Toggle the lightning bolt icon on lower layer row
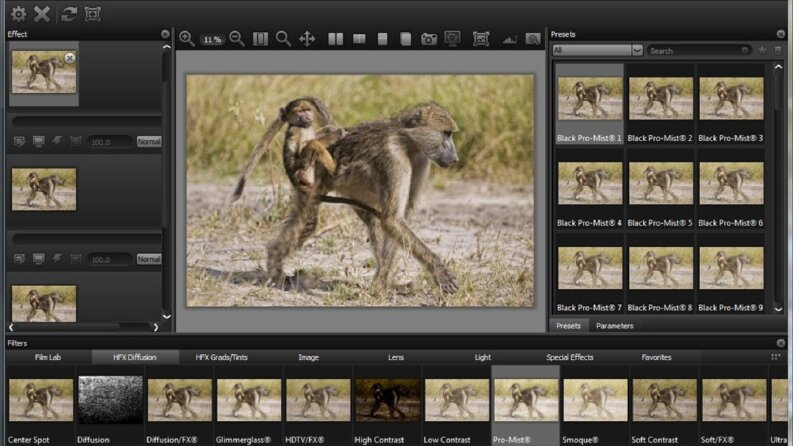This screenshot has width=793, height=446. [57, 258]
